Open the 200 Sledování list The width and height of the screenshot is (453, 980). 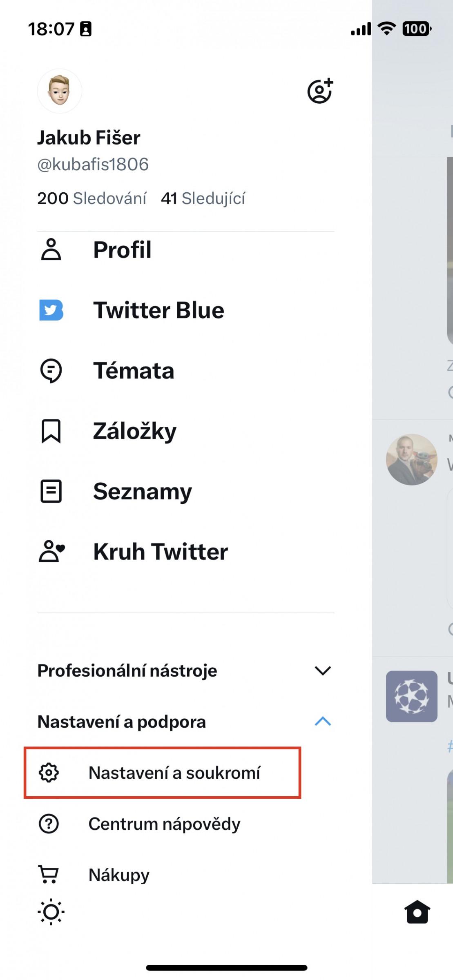point(92,198)
